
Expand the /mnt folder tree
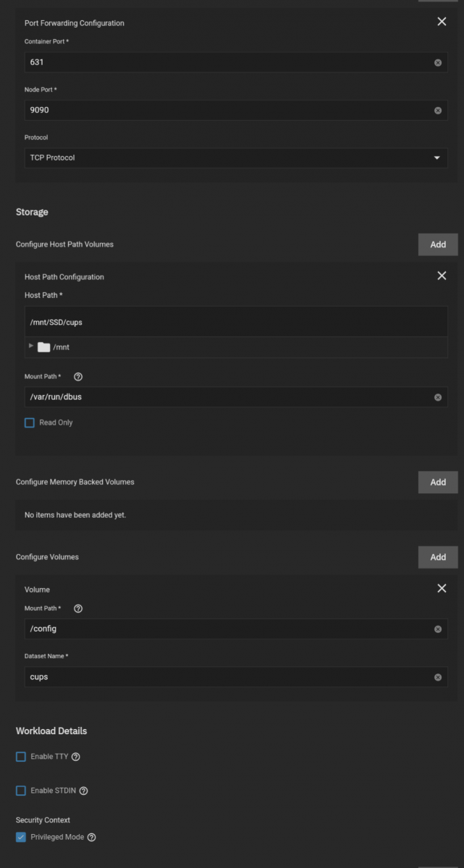(x=31, y=346)
